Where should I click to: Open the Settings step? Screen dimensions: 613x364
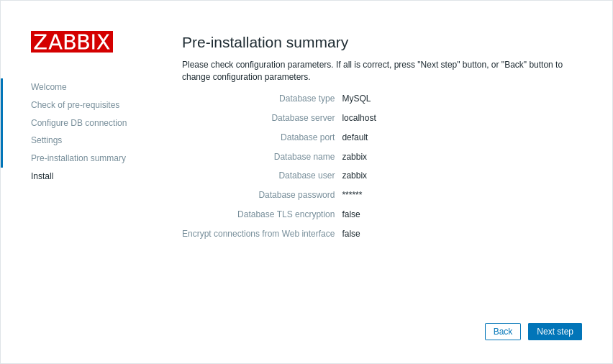point(46,140)
